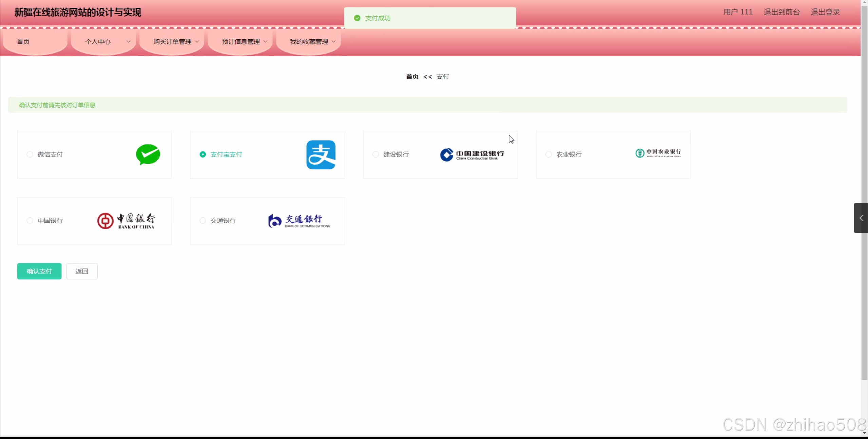Screen dimensions: 868x439
Task: Click the Bank of Communications logo
Action: click(299, 221)
